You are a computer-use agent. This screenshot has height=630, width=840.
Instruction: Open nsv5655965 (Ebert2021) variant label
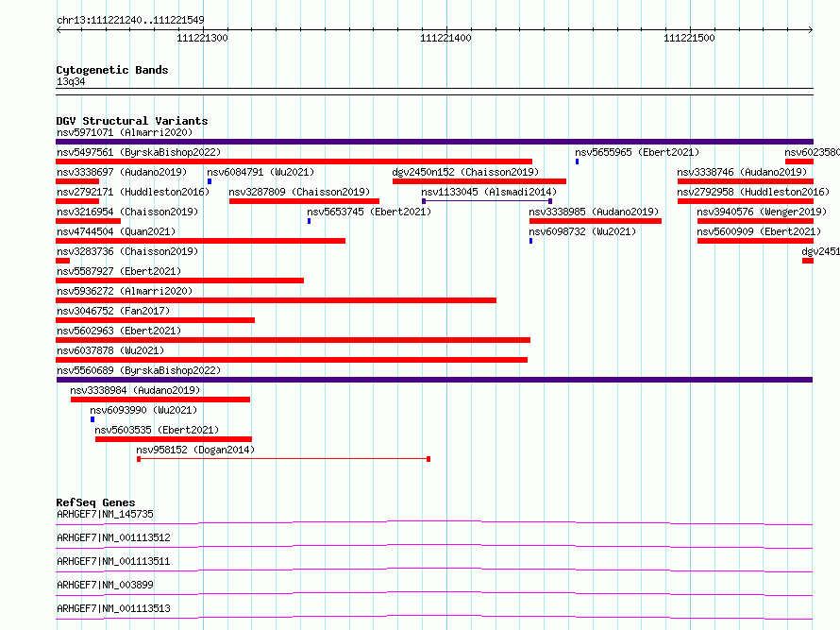637,152
